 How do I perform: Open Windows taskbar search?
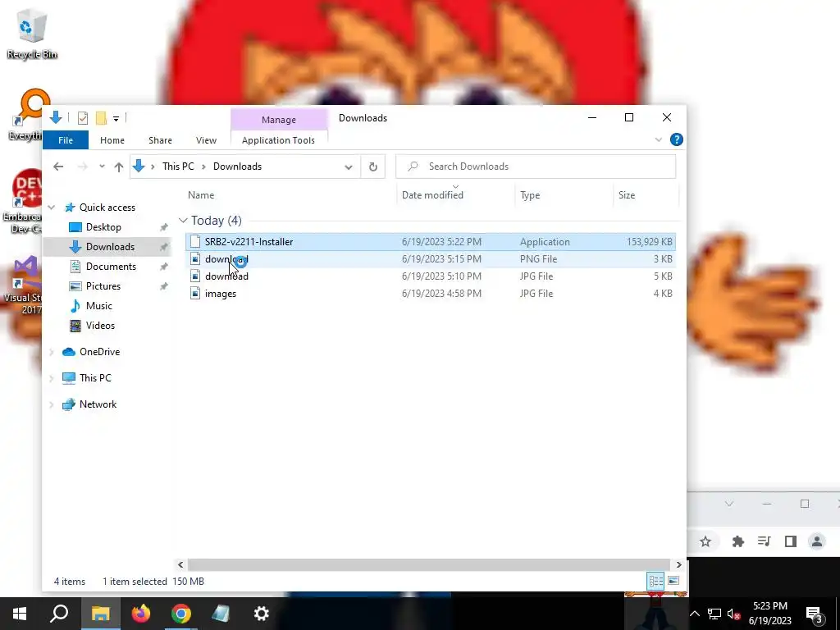click(x=59, y=614)
